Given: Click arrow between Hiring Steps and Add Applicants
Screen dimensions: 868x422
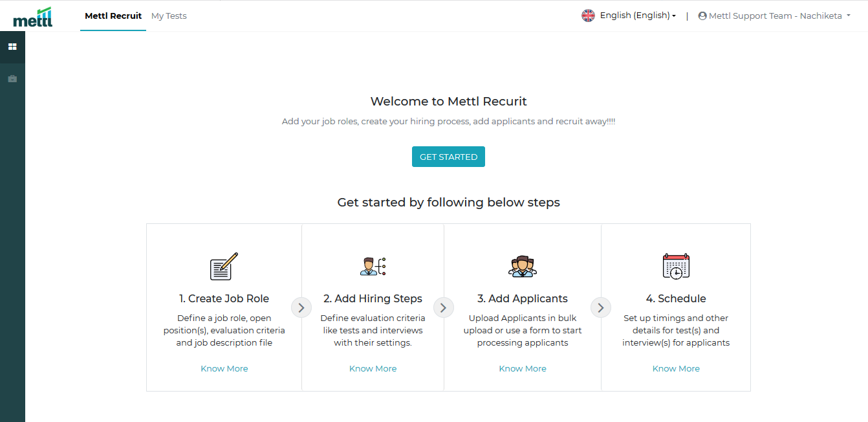Looking at the screenshot, I should (443, 307).
